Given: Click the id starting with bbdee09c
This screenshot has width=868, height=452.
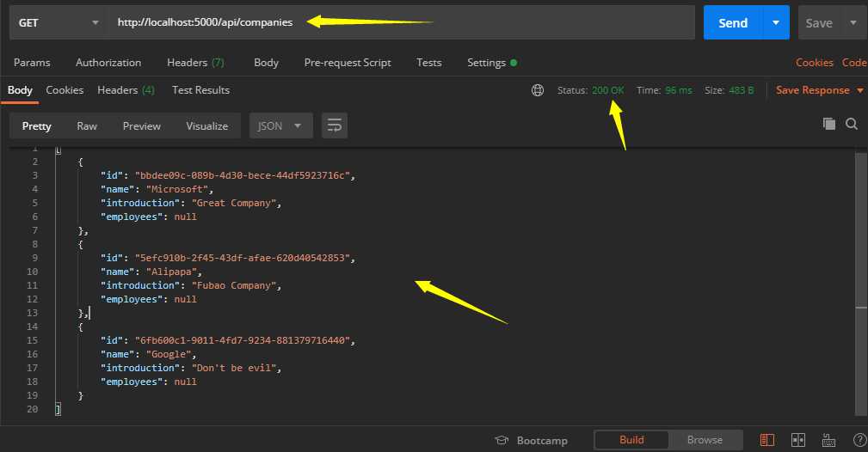Looking at the screenshot, I should pos(243,175).
